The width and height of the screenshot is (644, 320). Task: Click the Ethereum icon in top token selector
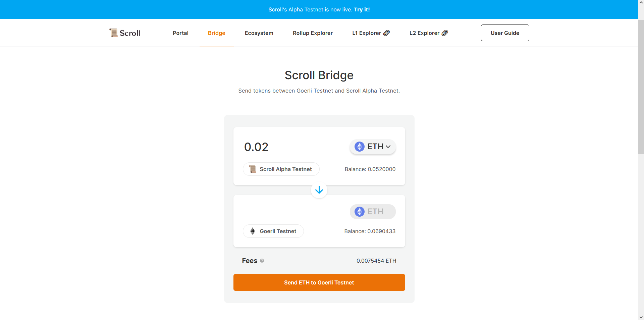[x=360, y=147]
